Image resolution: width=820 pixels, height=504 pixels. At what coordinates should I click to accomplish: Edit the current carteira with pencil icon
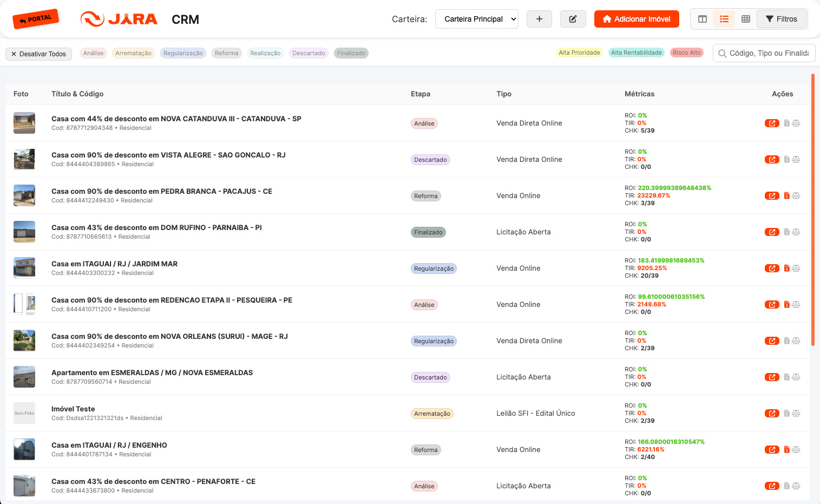coord(573,19)
